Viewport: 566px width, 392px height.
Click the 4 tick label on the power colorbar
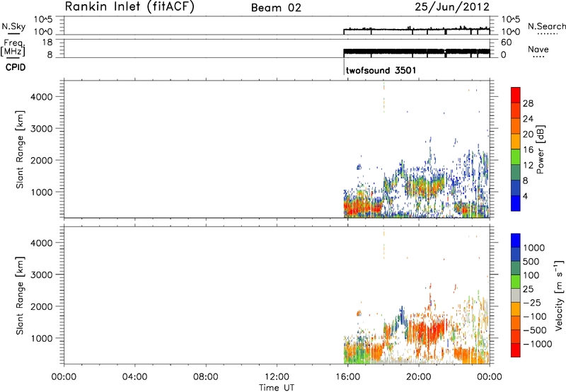click(x=525, y=196)
